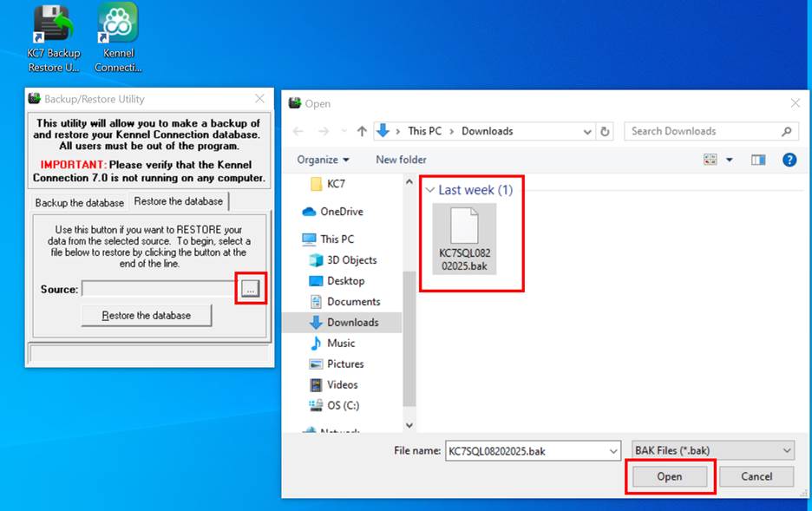Viewport: 812px width, 511px height.
Task: Select the Restore the database tab
Action: coord(178,201)
